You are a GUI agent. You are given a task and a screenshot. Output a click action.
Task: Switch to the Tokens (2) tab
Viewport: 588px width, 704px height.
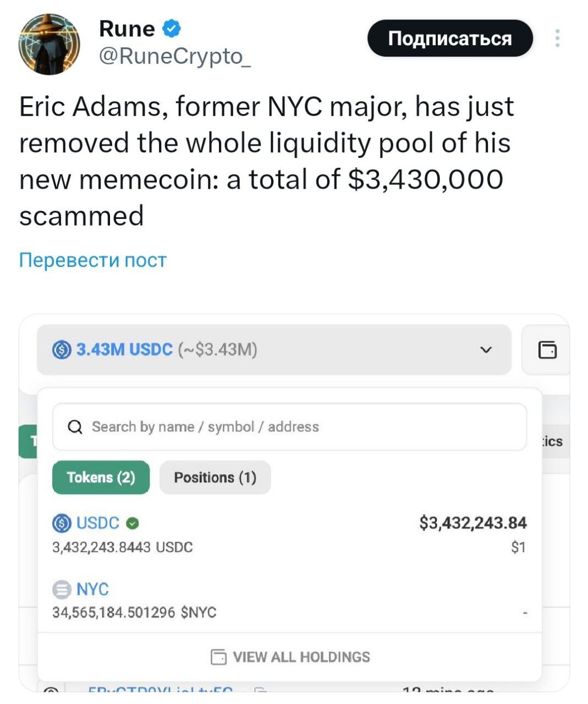click(x=101, y=477)
